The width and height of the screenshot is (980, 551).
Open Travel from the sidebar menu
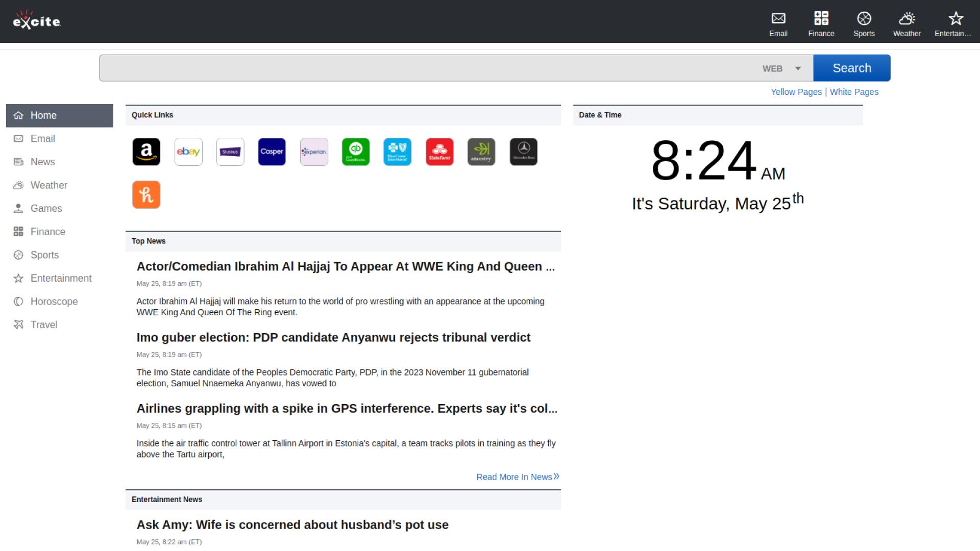tap(44, 324)
